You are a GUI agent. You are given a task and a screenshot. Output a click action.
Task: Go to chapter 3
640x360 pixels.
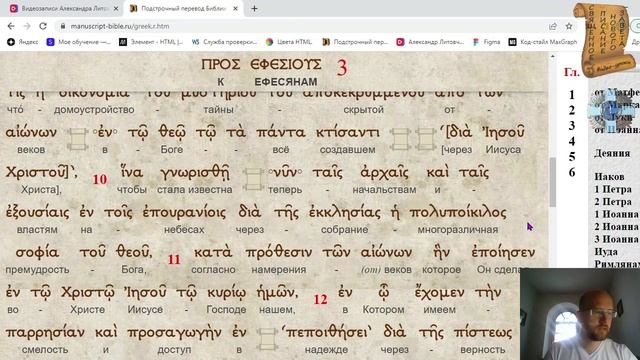point(572,126)
